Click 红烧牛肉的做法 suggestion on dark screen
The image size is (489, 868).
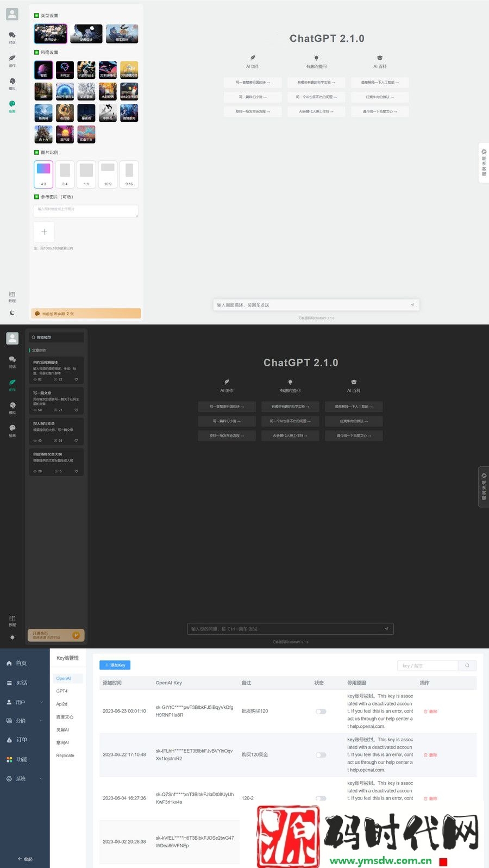coord(354,421)
